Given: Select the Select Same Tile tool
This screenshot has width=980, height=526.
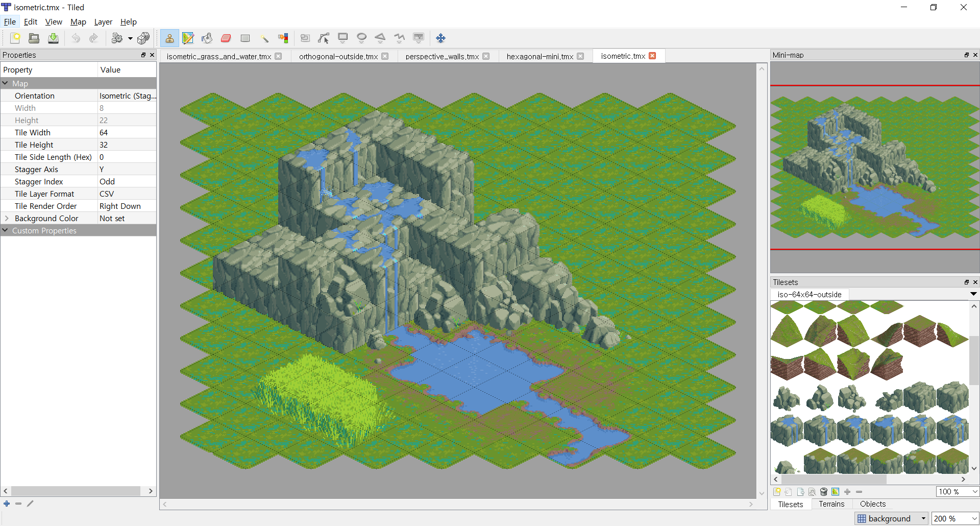Looking at the screenshot, I should tap(283, 38).
